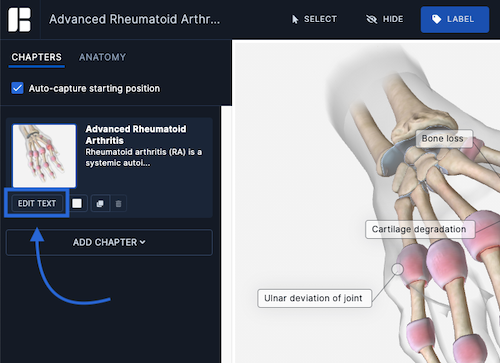Activate the blue Label tool
The width and height of the screenshot is (500, 363).
click(455, 19)
